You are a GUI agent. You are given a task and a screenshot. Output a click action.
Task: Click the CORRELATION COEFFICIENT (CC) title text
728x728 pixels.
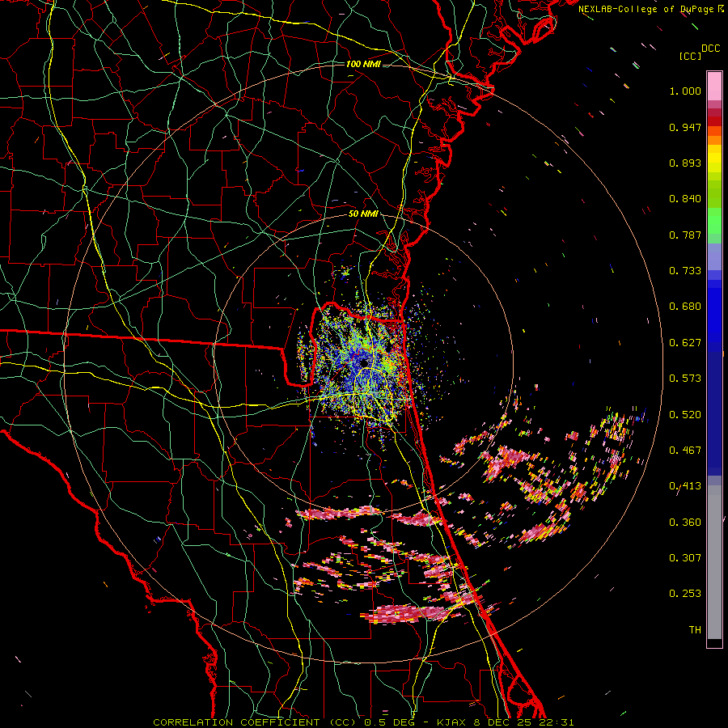point(255,722)
